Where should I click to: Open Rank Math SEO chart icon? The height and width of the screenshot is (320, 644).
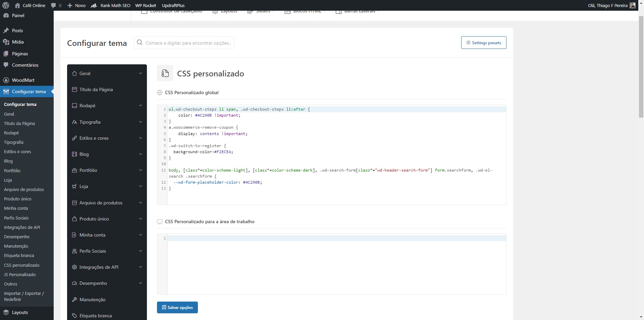94,5
